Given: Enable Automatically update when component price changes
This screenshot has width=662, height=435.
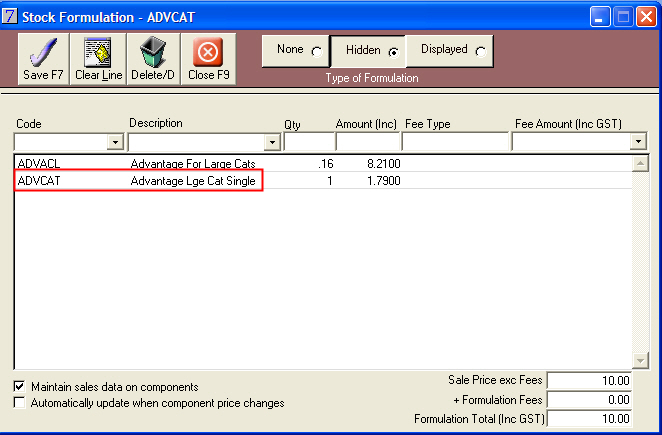Looking at the screenshot, I should 19,402.
